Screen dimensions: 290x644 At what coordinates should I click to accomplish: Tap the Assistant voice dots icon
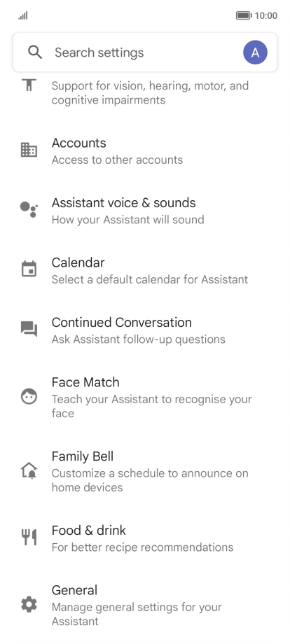coord(29,209)
